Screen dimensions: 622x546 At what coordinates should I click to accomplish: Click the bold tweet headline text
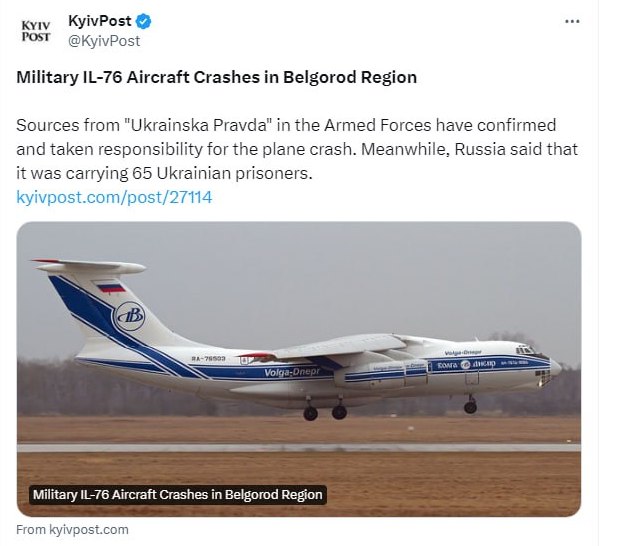pyautogui.click(x=217, y=77)
